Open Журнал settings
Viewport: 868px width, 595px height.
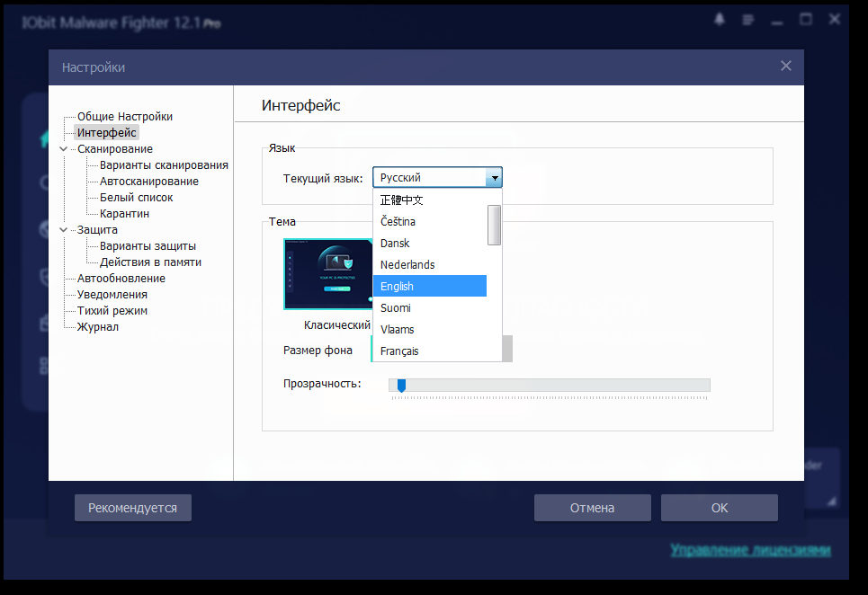coord(97,327)
